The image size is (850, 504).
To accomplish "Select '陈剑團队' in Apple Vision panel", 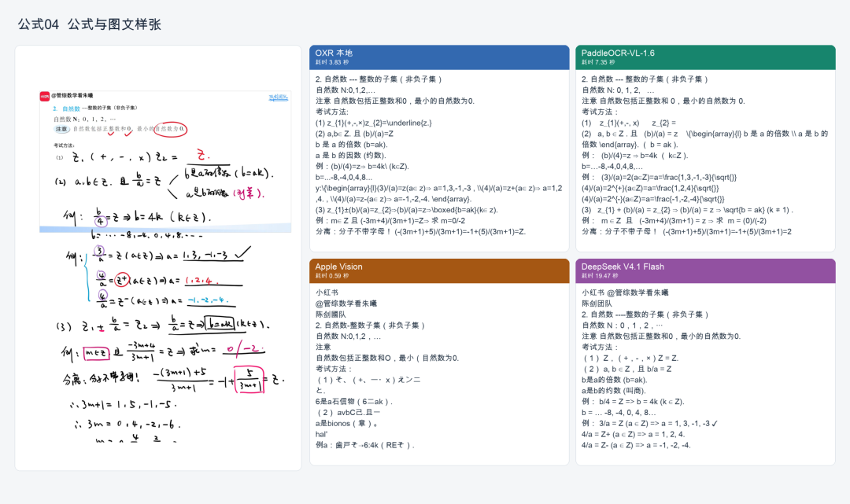I will tap(331, 315).
